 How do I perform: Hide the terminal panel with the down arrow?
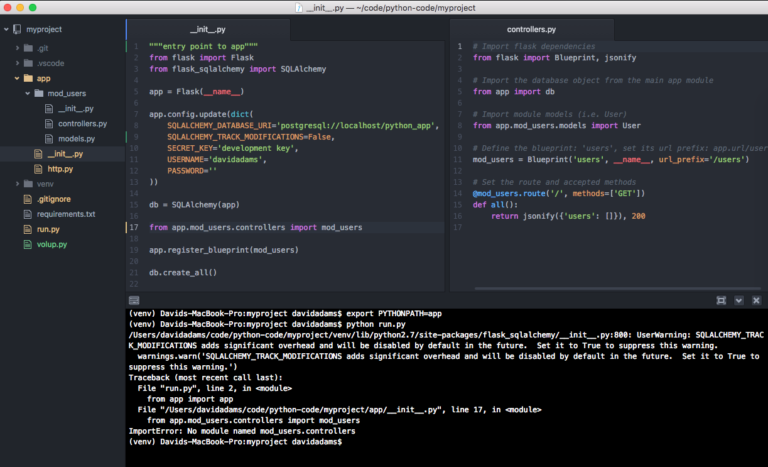[x=739, y=300]
